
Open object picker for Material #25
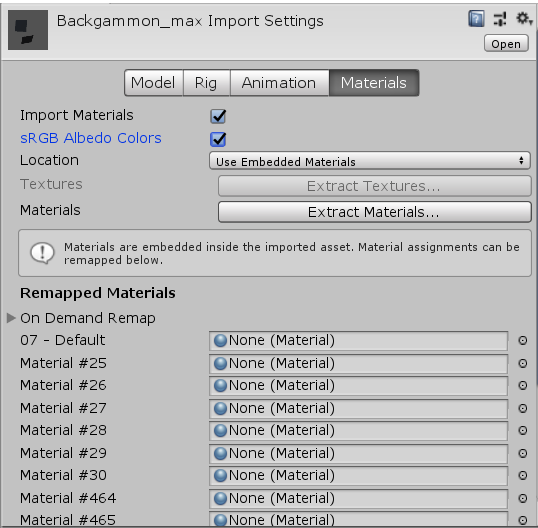[523, 363]
